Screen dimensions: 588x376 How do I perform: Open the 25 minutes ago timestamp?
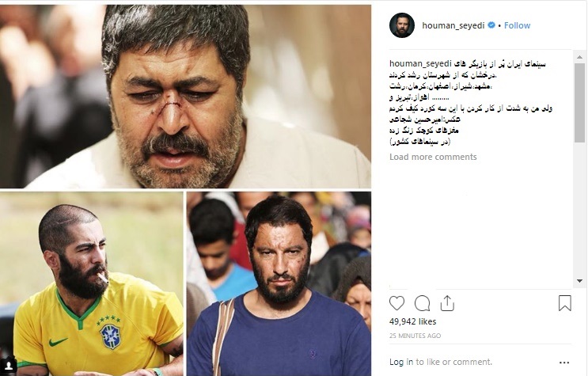[x=415, y=336]
